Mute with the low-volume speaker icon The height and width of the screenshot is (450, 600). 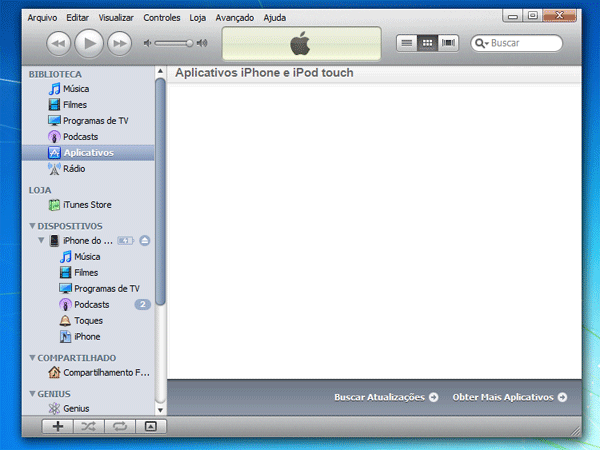point(147,43)
